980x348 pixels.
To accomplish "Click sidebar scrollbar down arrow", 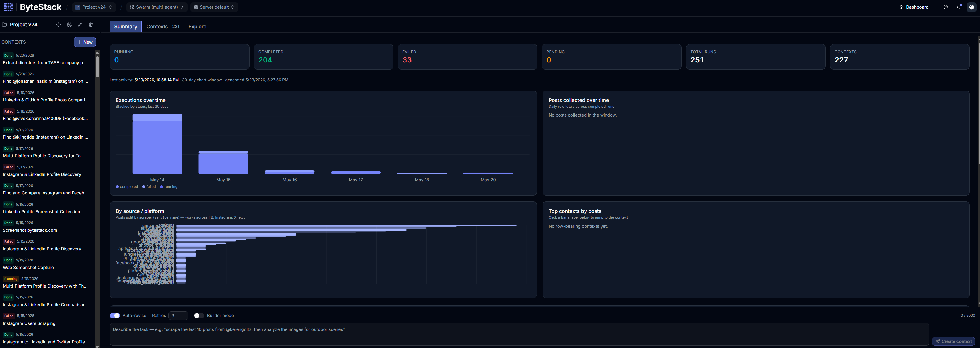I will pos(98,346).
